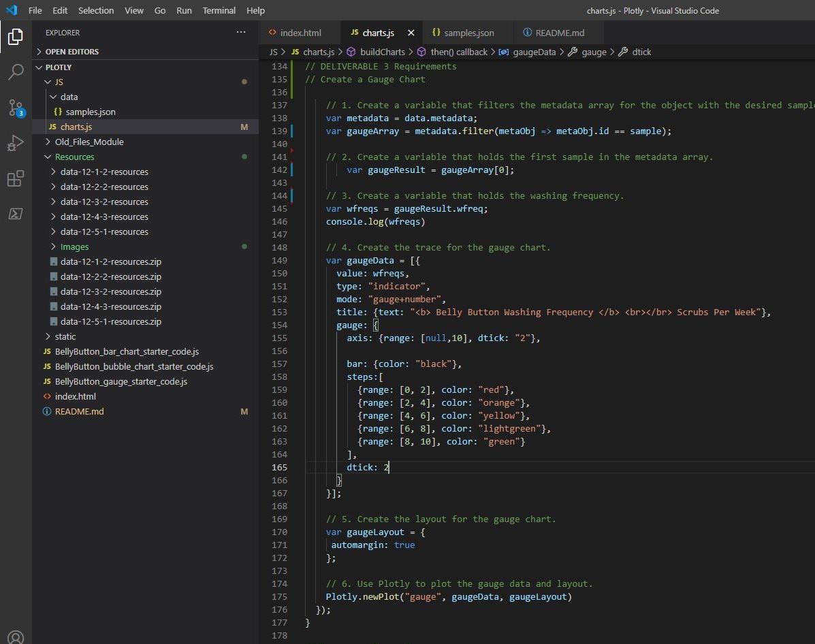
Task: Open the Run and Debug view
Action: pos(15,143)
